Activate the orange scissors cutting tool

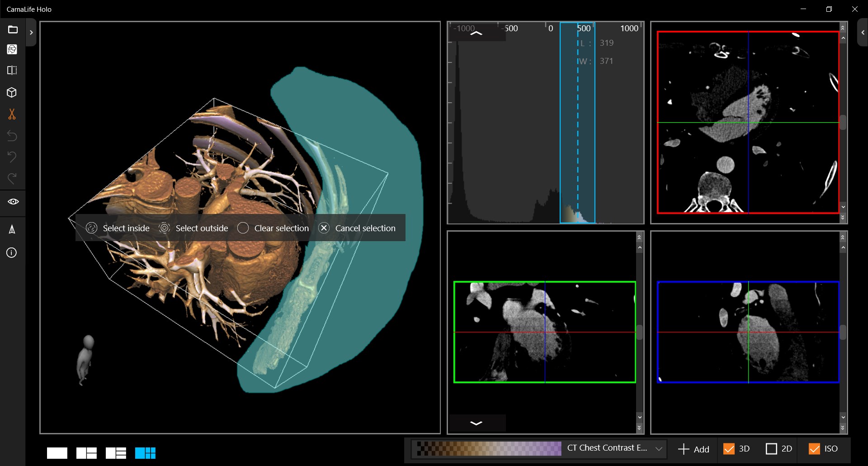tap(12, 114)
